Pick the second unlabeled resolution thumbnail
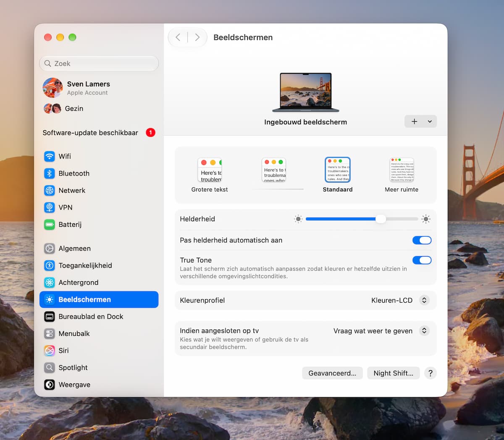This screenshot has width=504, height=440. tap(274, 170)
